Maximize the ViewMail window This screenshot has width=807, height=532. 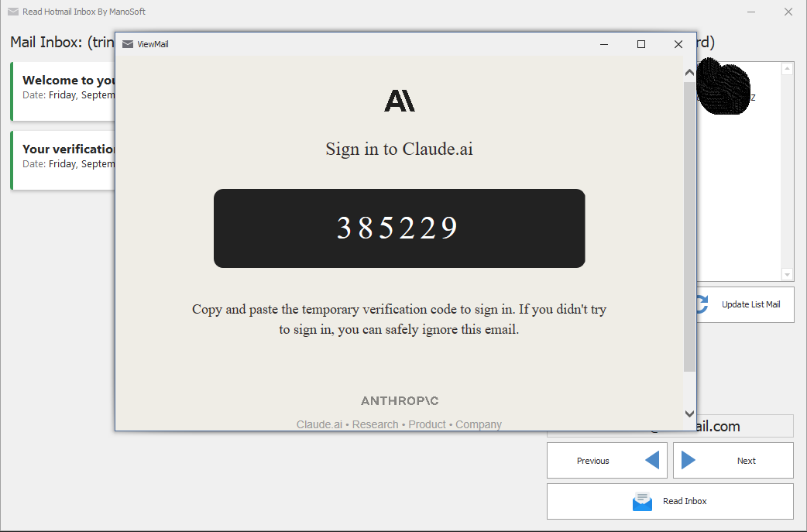[x=641, y=44]
